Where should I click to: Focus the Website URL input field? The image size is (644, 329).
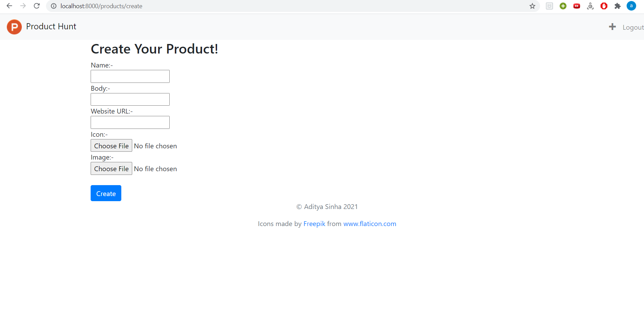tap(130, 122)
